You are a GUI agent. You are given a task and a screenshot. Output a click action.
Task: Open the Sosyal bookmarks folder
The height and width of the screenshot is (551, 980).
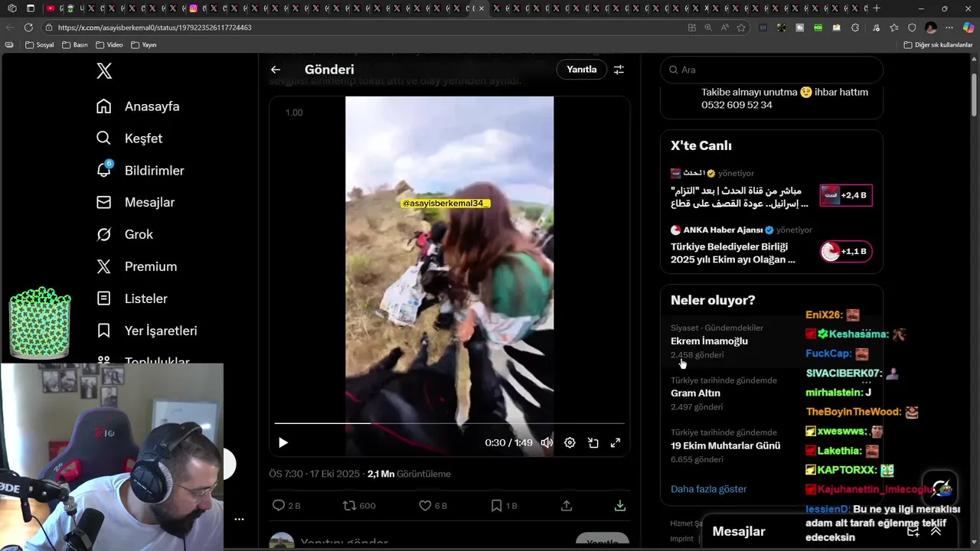point(40,45)
